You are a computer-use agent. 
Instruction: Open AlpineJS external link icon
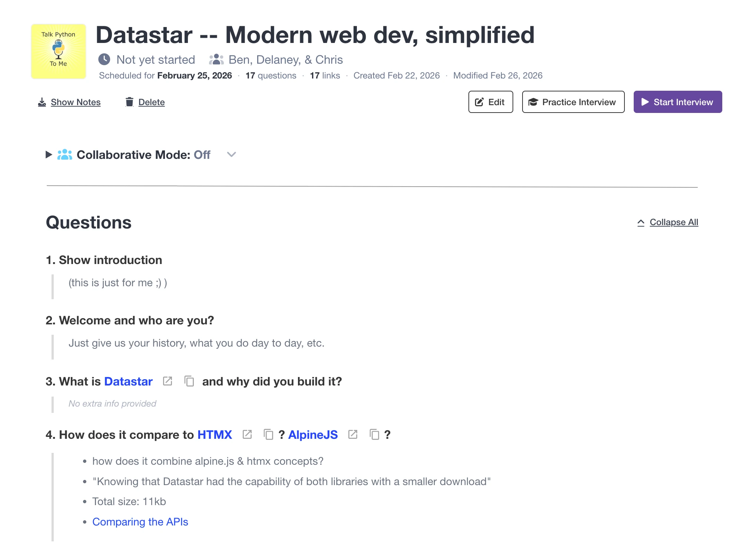click(353, 434)
